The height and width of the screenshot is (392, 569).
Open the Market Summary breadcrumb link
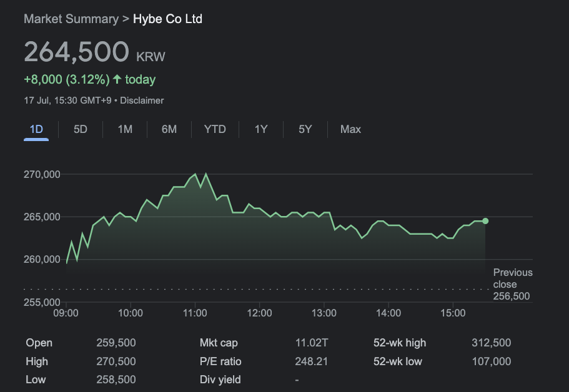pos(71,19)
